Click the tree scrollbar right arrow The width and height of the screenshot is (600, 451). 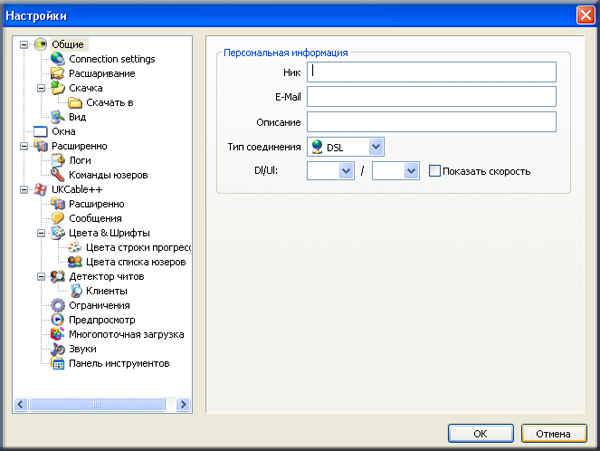coord(183,404)
